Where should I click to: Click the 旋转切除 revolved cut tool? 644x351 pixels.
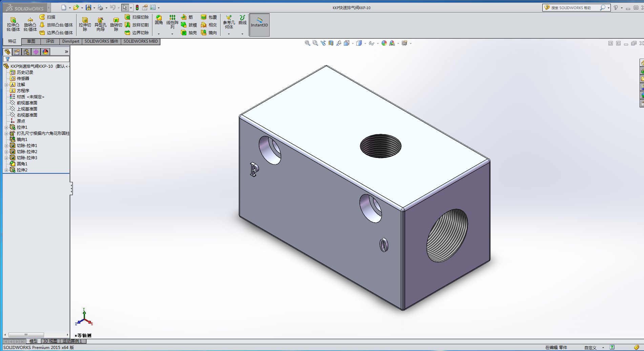pos(116,24)
